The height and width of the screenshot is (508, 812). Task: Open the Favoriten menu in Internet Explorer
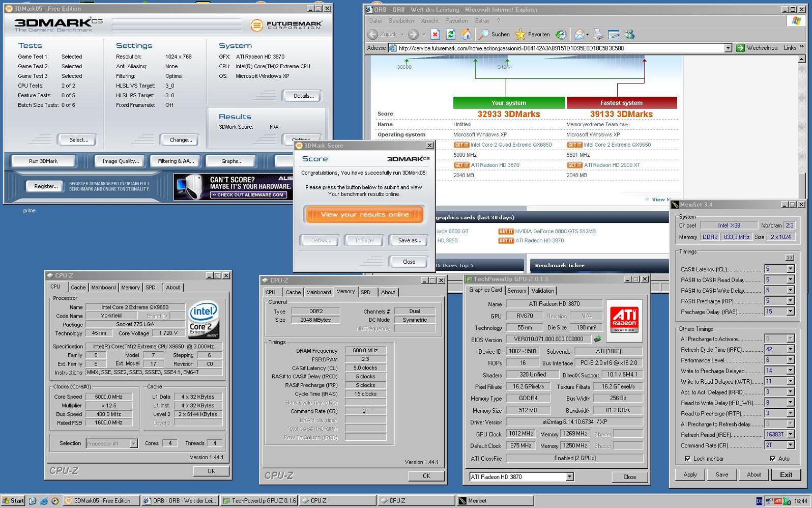pos(456,21)
